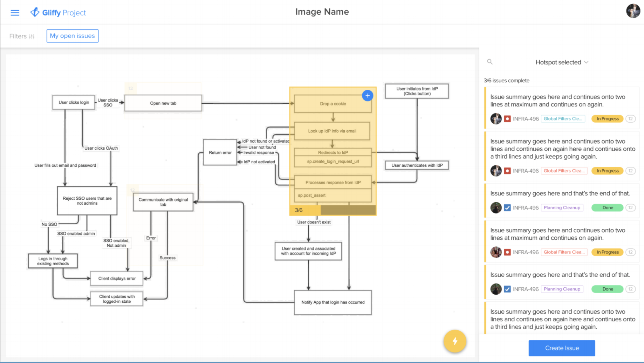Open the Filters sliders control

click(x=22, y=36)
